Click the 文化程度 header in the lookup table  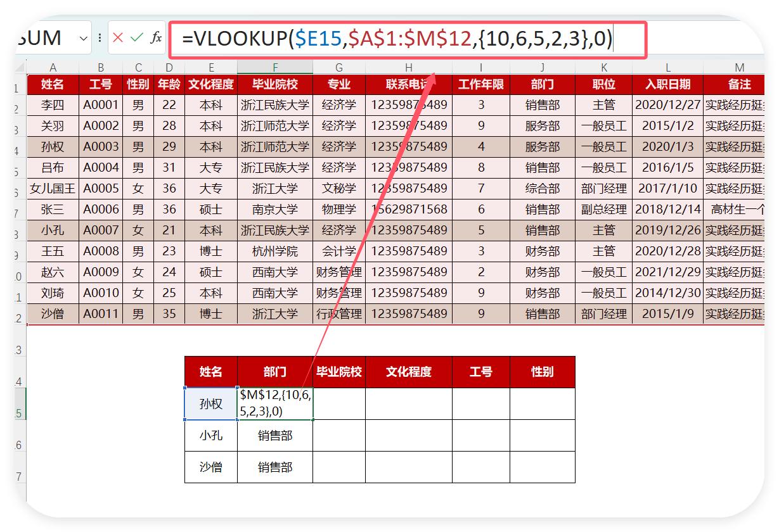click(409, 372)
